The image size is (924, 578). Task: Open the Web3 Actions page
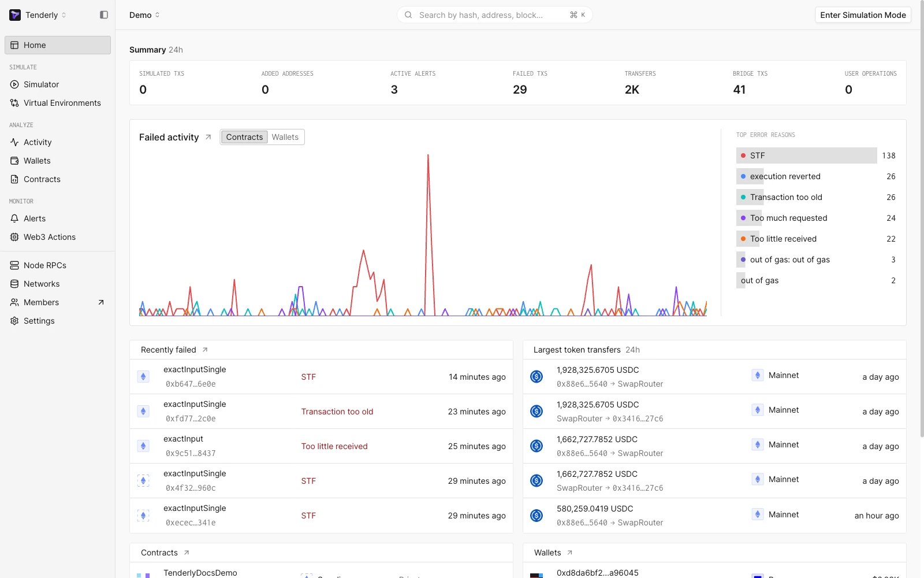58,237
